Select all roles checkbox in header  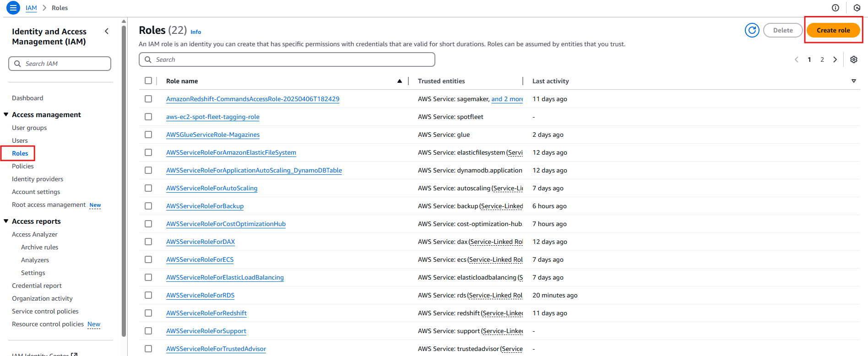point(148,81)
